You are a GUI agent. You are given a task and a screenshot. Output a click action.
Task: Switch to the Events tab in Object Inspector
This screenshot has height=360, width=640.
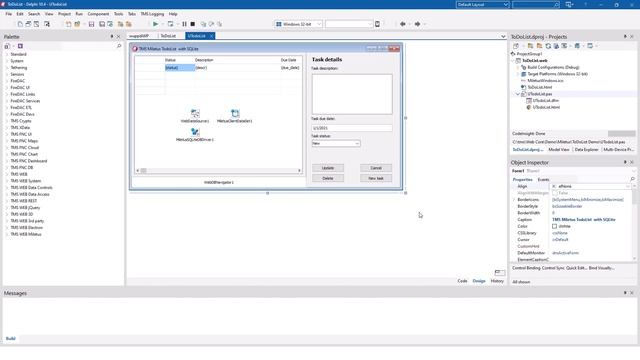pyautogui.click(x=543, y=180)
